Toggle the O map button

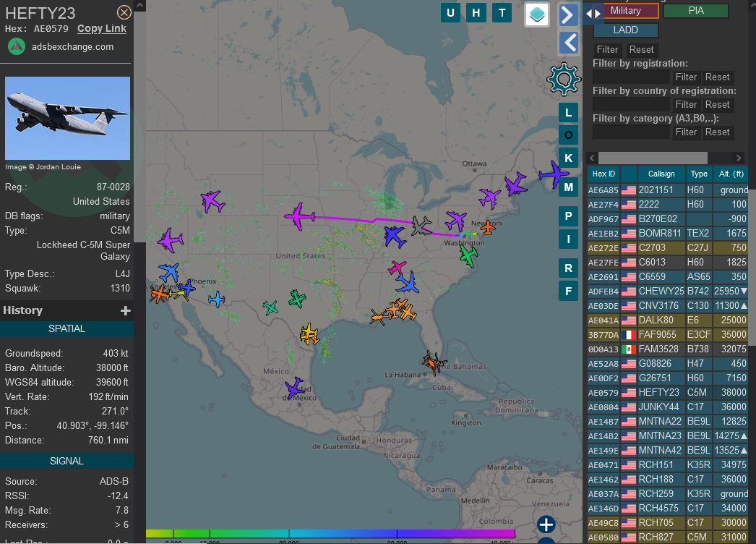[569, 135]
